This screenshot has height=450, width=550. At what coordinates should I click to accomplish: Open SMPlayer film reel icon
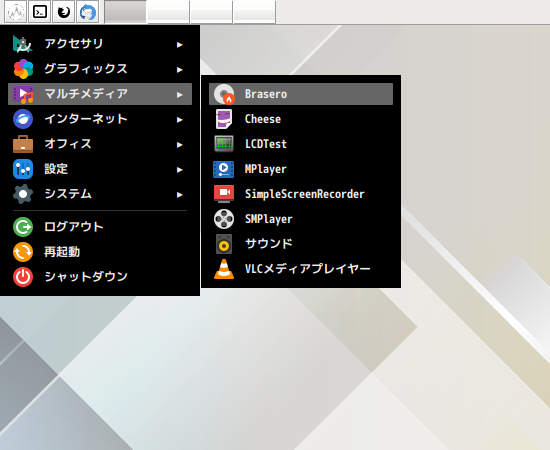(x=224, y=219)
